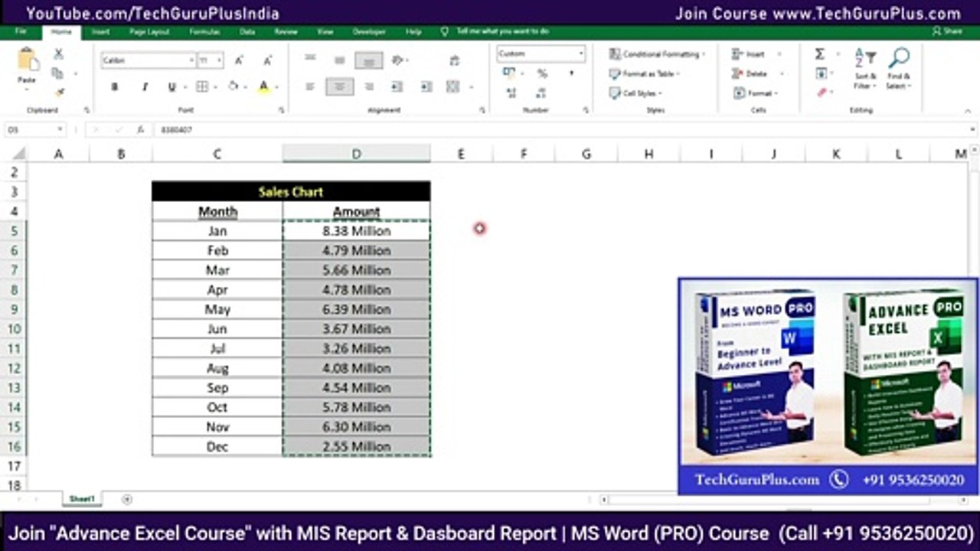Open the File tab

[x=21, y=32]
